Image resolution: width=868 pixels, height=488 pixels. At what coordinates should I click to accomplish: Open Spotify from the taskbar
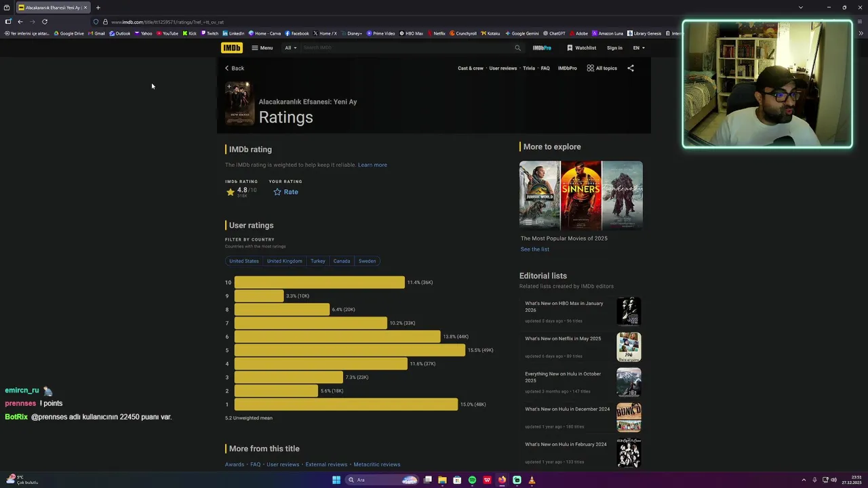(x=472, y=480)
